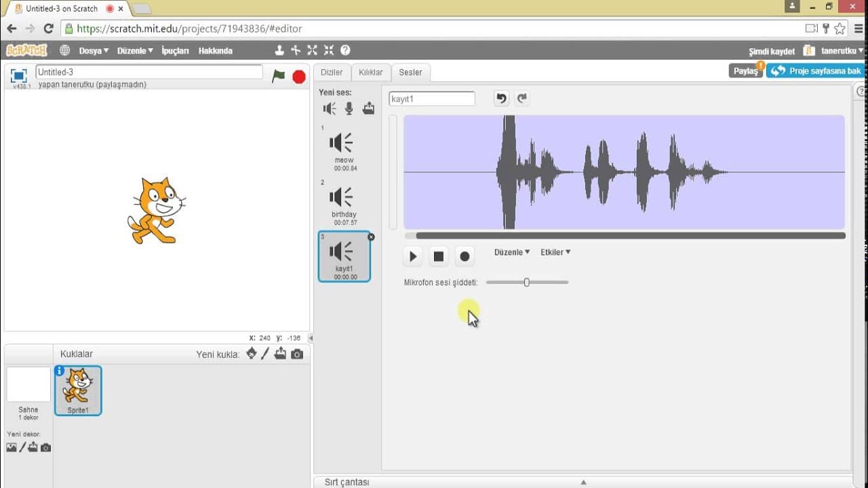The width and height of the screenshot is (868, 488).
Task: Adjust the Mikrofon sesi şiddeti slider
Action: coord(527,282)
